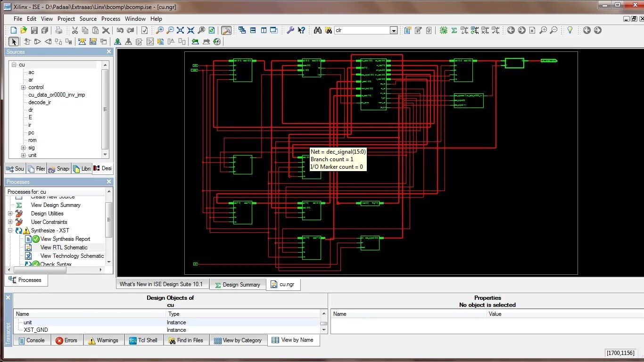This screenshot has width=644, height=362.
Task: Click the Save file toolbar icon
Action: [34, 30]
